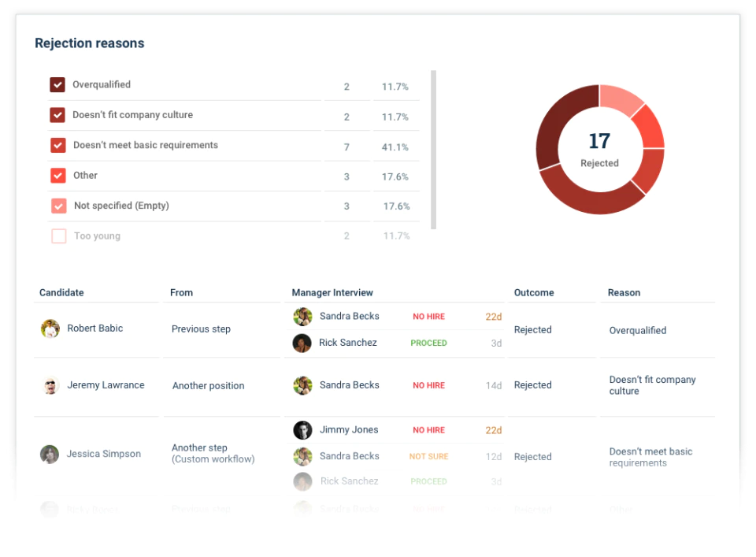Click the light pink donut chart segment
The height and width of the screenshot is (557, 756).
click(x=619, y=98)
